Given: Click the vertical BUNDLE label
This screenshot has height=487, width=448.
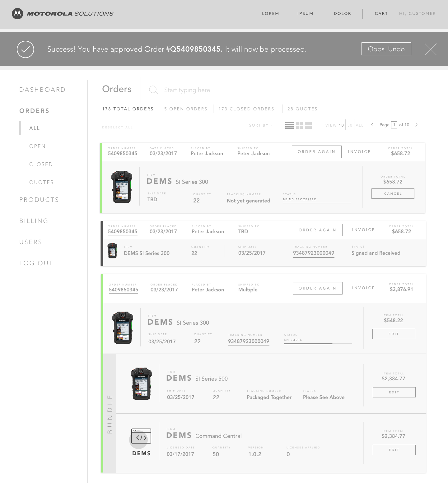Looking at the screenshot, I should [x=110, y=414].
